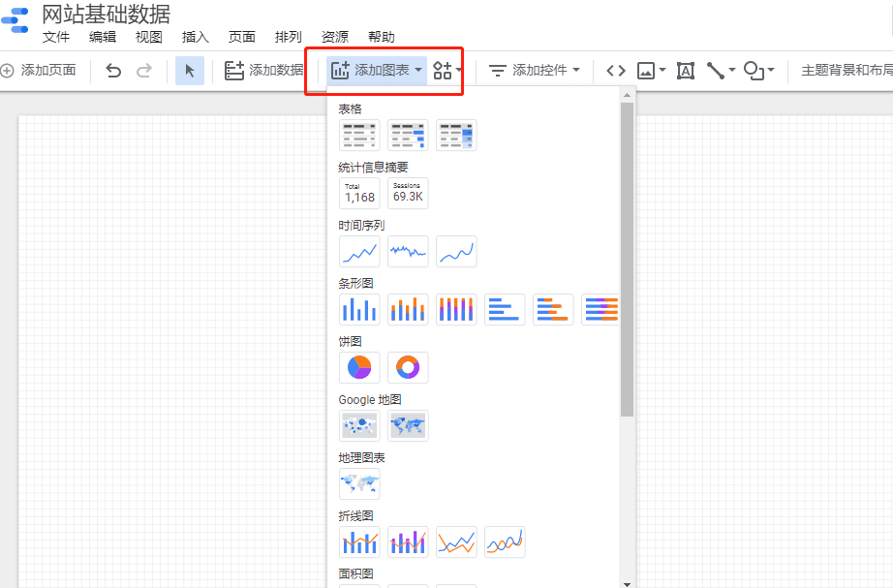Insert a Google Maps bubble map
893x588 pixels.
pos(359,425)
